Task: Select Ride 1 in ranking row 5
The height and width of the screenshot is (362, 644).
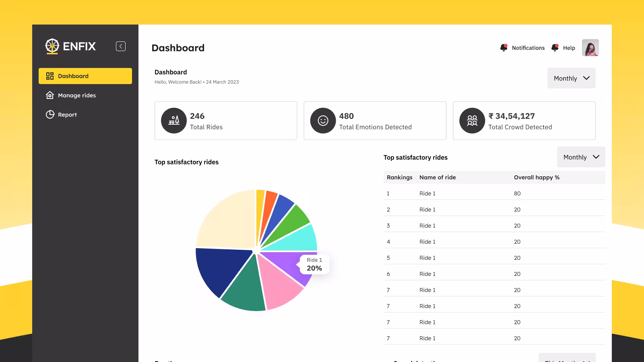Action: click(x=427, y=258)
